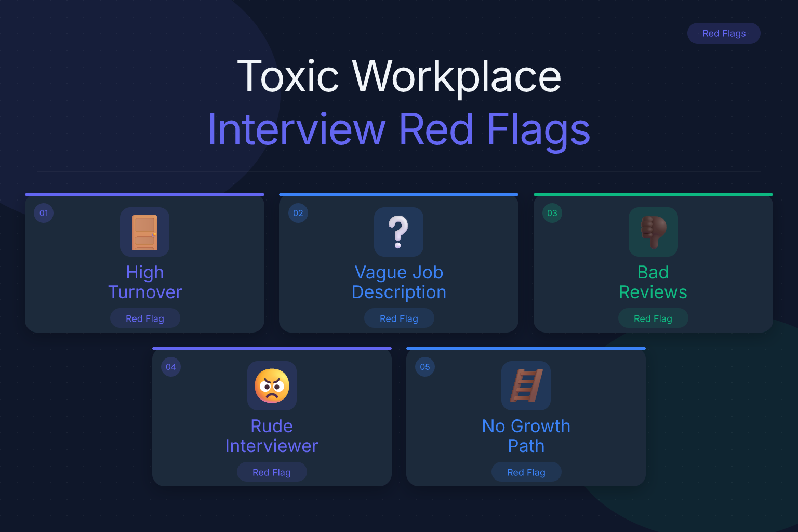The height and width of the screenshot is (532, 798).
Task: Select the 03 number badge
Action: pos(552,213)
